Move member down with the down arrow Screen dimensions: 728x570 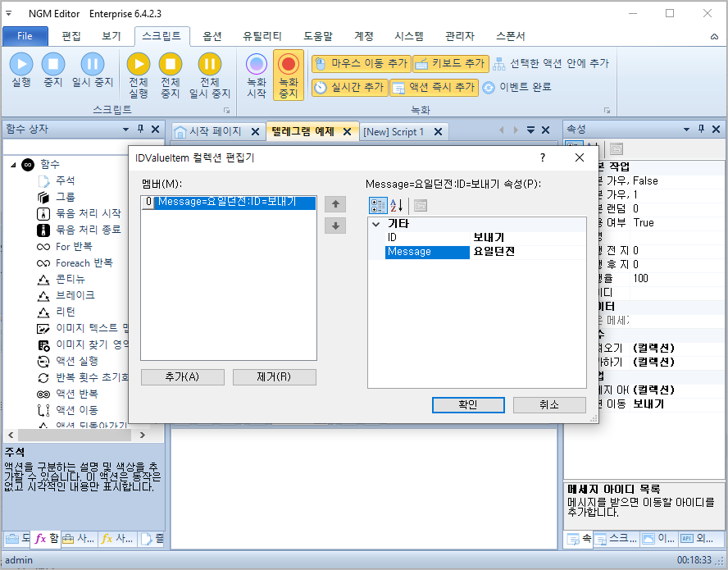tap(334, 226)
